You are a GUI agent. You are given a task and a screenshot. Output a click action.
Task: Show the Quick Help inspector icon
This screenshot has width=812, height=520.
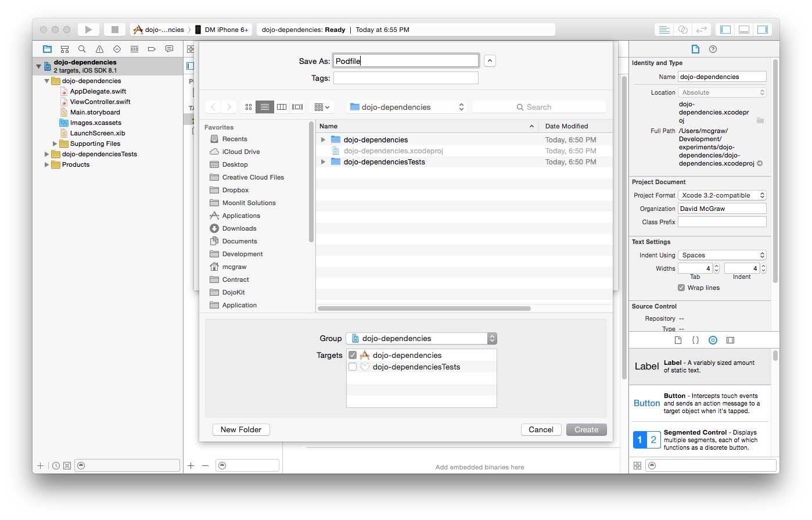coord(713,49)
